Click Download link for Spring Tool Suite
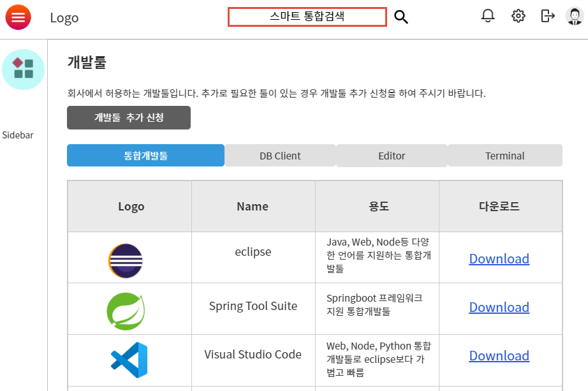The width and height of the screenshot is (588, 391). tap(499, 307)
